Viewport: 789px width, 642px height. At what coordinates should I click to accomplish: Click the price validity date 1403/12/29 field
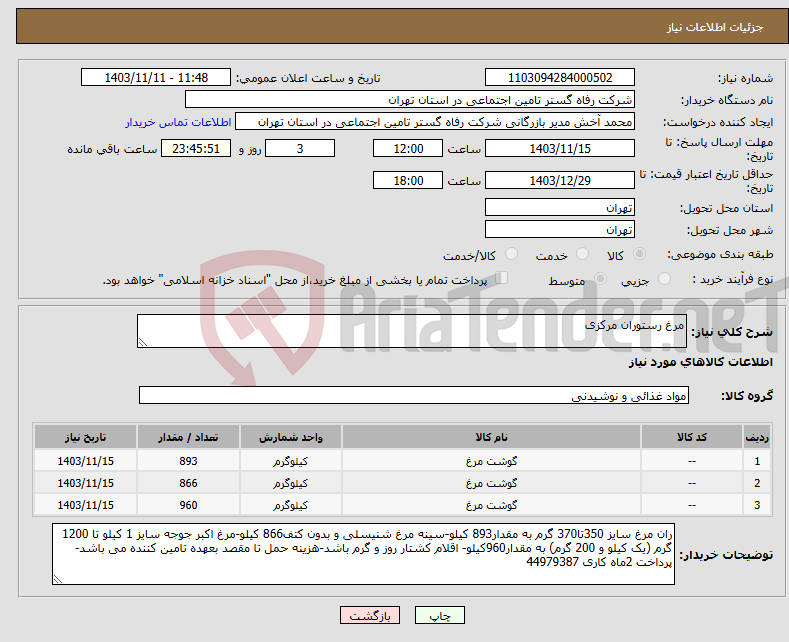pyautogui.click(x=560, y=180)
